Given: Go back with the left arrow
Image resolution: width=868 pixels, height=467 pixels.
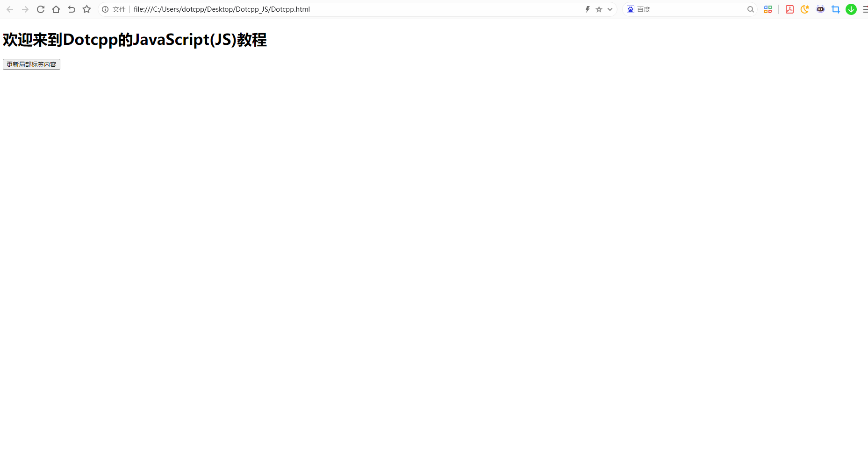Looking at the screenshot, I should tap(9, 9).
